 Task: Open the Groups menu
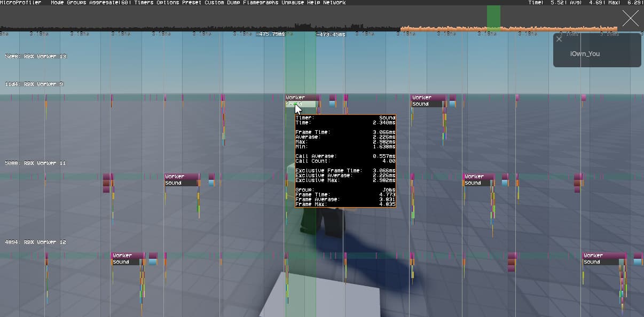point(77,3)
